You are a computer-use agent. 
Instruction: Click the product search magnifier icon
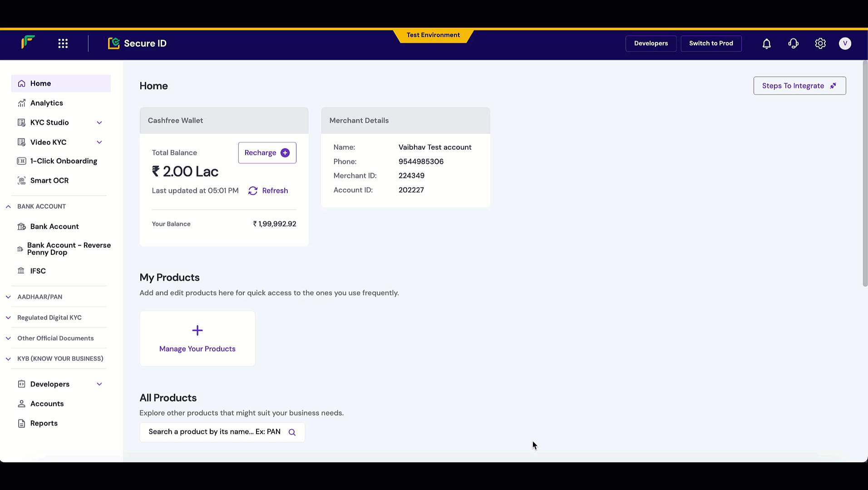pyautogui.click(x=292, y=432)
